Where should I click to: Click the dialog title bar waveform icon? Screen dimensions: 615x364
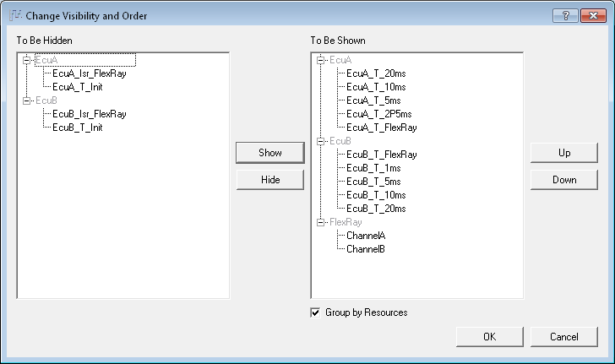(15, 15)
